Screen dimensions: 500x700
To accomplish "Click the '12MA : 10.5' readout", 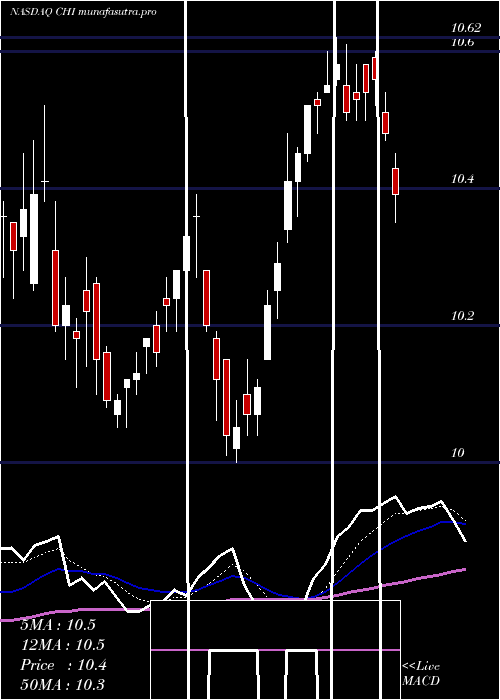I will click(62, 645).
